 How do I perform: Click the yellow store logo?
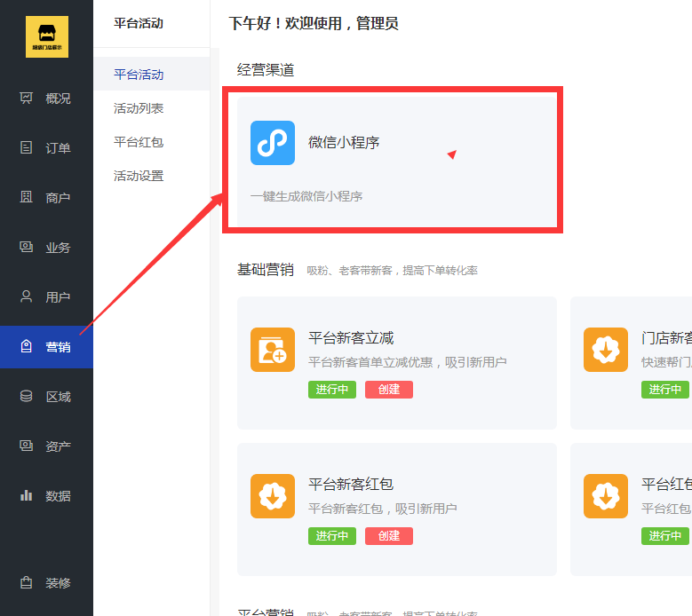coord(47,36)
